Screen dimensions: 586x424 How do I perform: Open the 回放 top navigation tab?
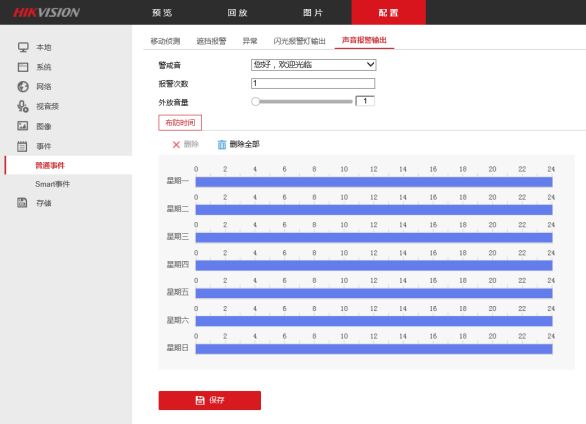tap(238, 13)
